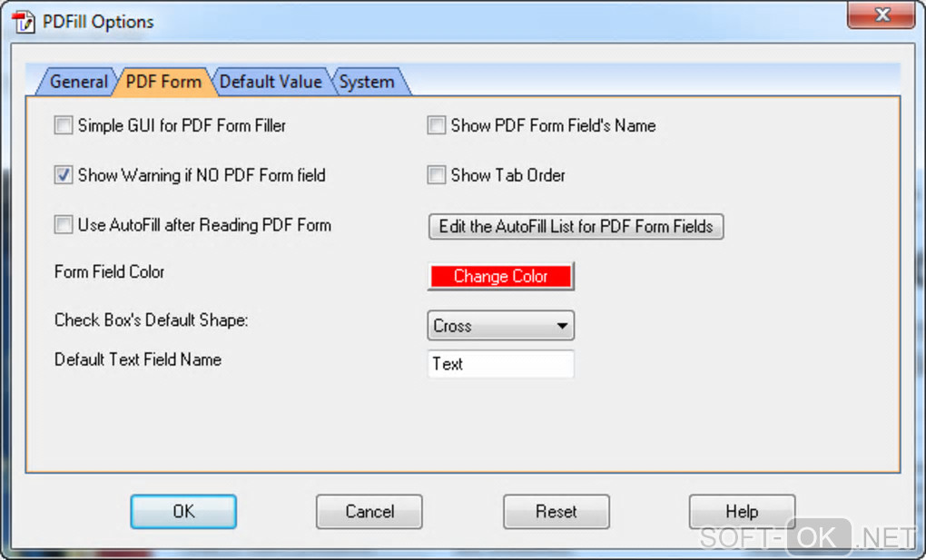The image size is (926, 560).
Task: Click the dropdown arrow beside Cross
Action: pos(562,326)
